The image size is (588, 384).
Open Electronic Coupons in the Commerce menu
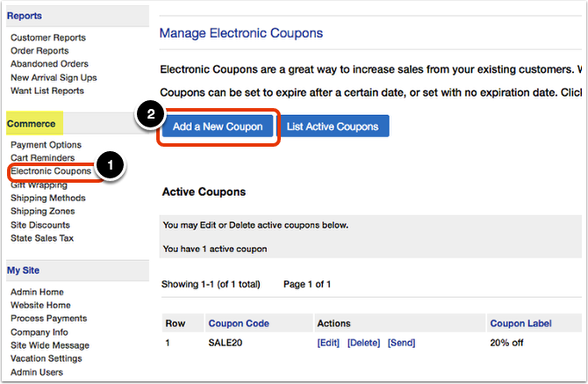51,171
